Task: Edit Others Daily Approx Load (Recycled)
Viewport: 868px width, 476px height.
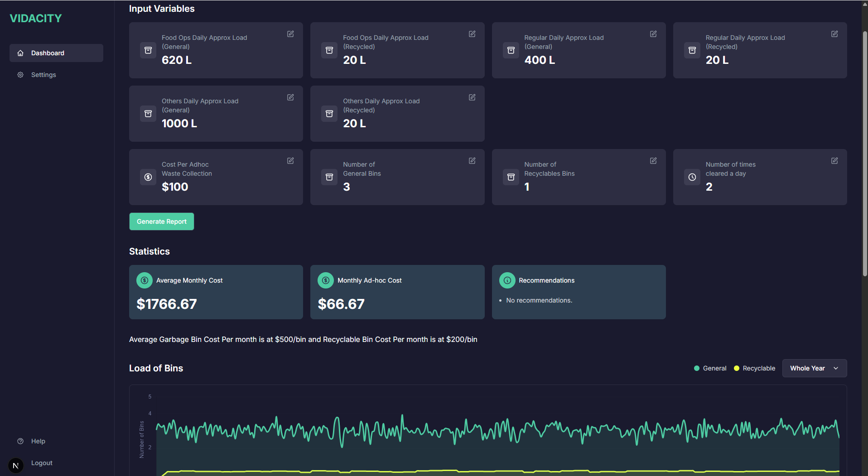Action: click(472, 97)
